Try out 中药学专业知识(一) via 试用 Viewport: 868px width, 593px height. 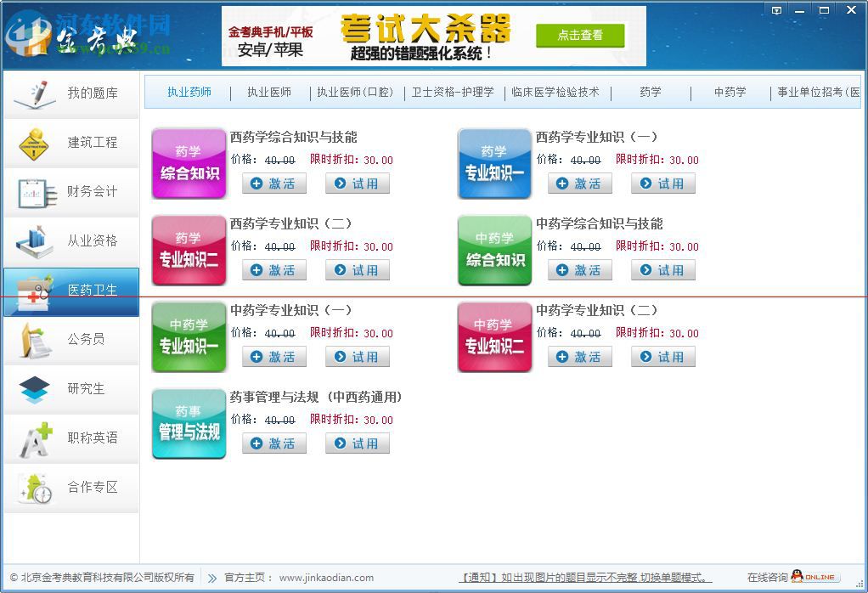358,357
